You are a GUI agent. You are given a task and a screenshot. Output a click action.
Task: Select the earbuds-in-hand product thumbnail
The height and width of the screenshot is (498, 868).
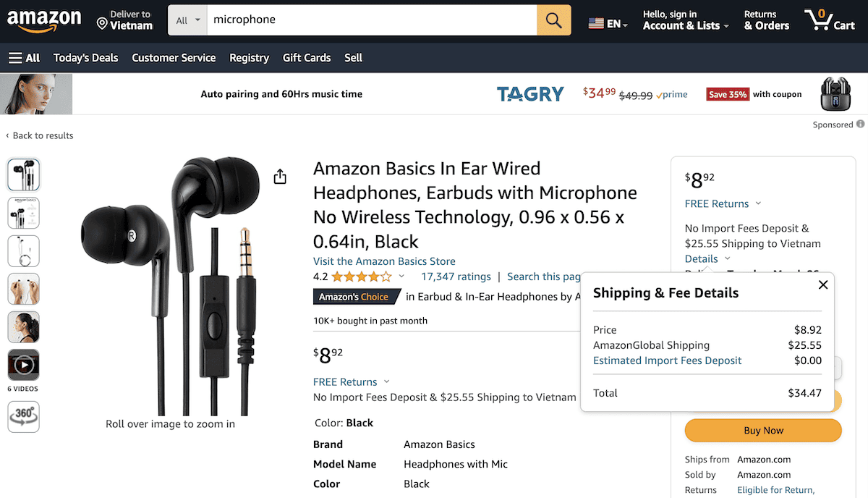click(x=23, y=289)
